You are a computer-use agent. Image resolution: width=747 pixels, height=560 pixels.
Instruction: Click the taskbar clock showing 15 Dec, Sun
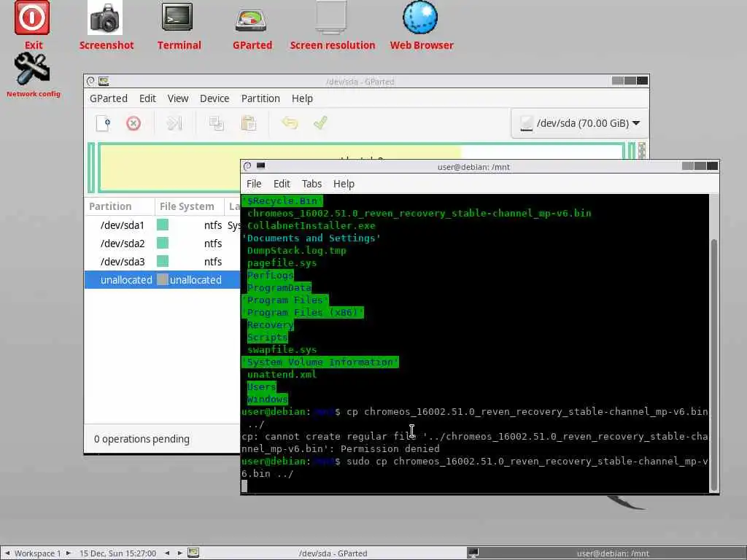click(117, 553)
